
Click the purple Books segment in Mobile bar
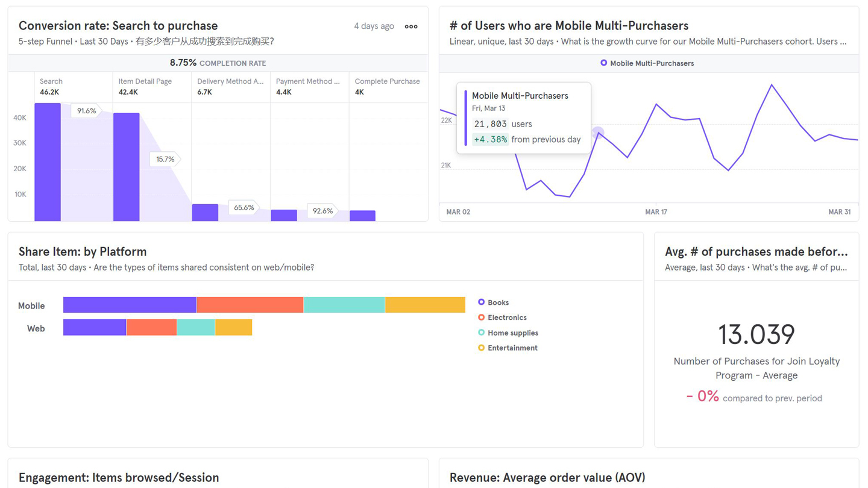coord(130,305)
